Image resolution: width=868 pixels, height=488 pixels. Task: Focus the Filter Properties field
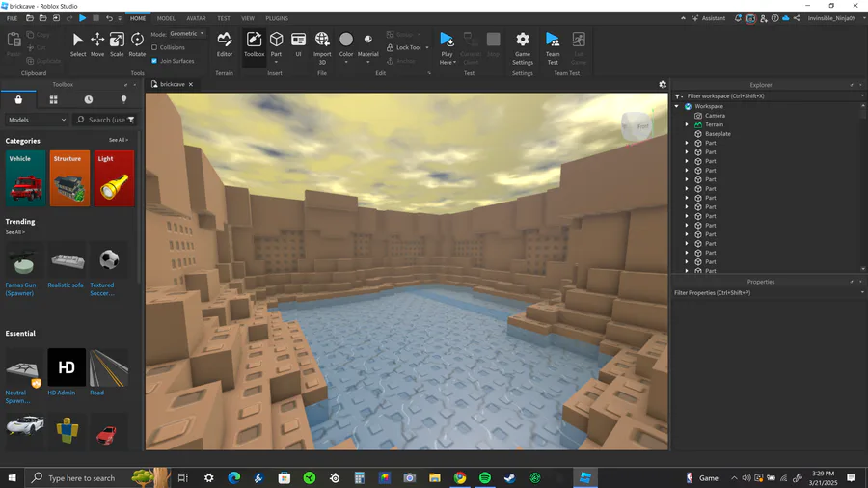767,292
